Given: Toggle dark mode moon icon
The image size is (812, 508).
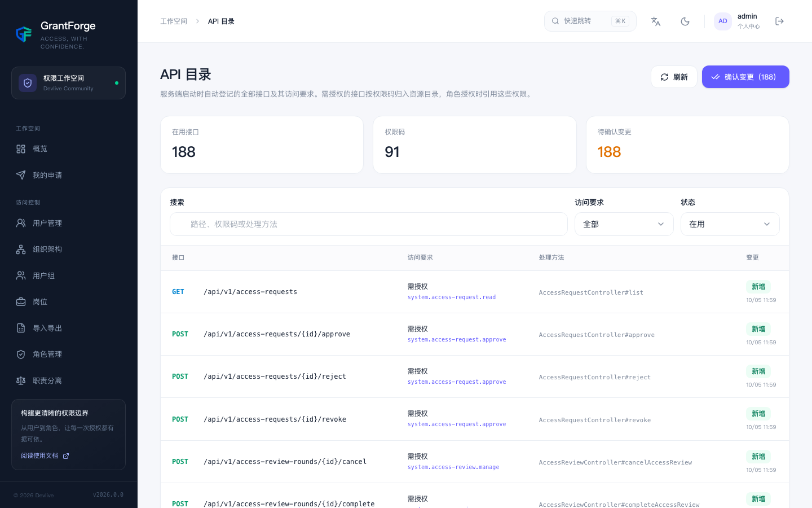Looking at the screenshot, I should [685, 21].
